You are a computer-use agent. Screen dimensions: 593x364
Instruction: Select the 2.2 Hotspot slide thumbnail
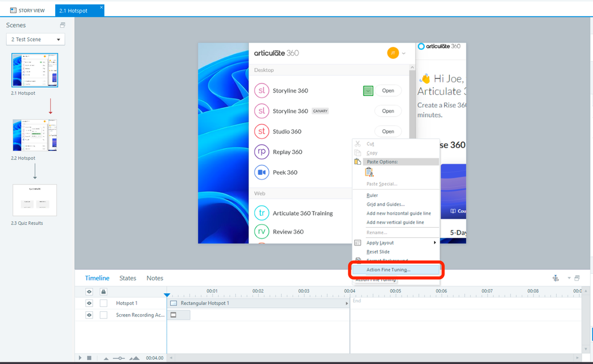tap(35, 135)
